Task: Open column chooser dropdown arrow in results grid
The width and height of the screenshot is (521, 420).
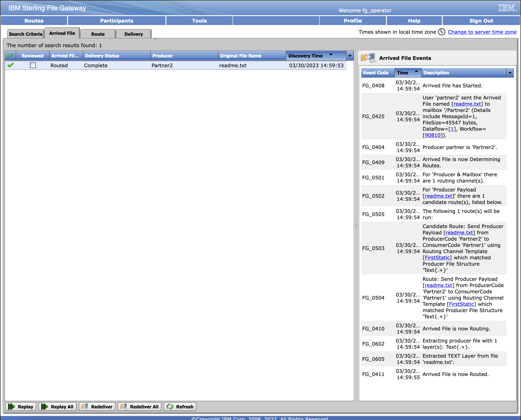Action: [350, 56]
